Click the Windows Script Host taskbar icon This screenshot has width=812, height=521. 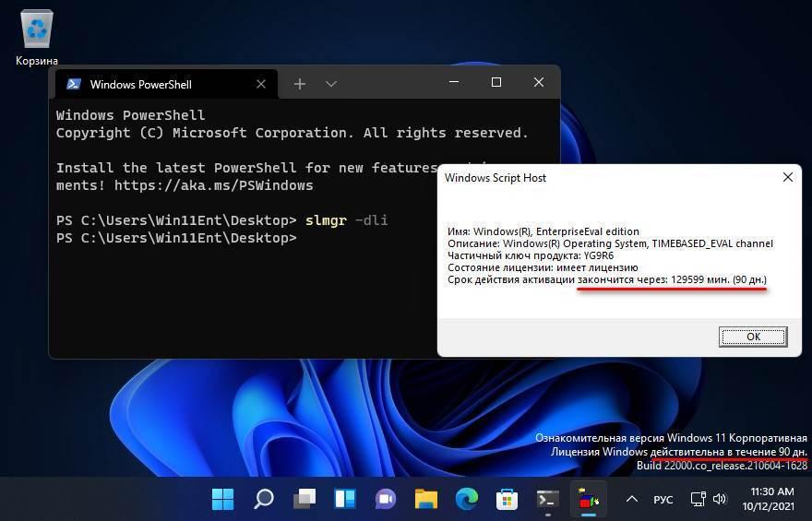(589, 499)
